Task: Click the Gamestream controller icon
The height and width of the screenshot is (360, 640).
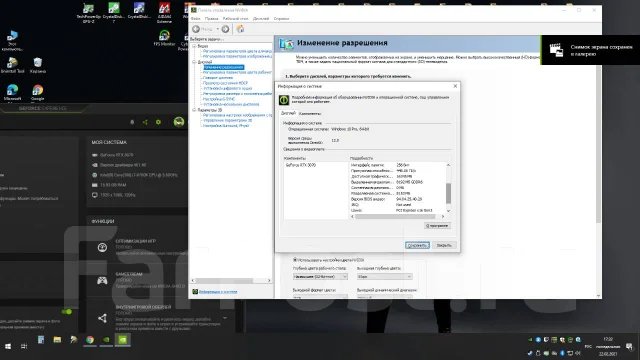Action: click(x=102, y=280)
